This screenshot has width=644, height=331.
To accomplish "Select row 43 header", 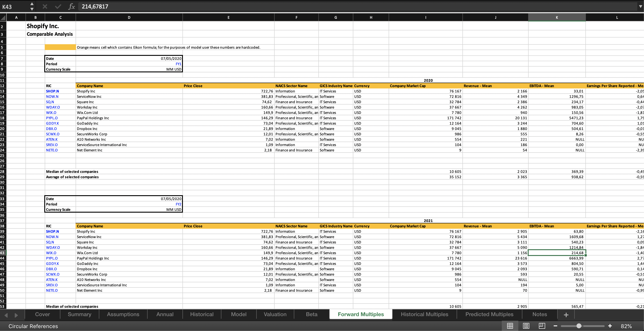I will (3, 253).
